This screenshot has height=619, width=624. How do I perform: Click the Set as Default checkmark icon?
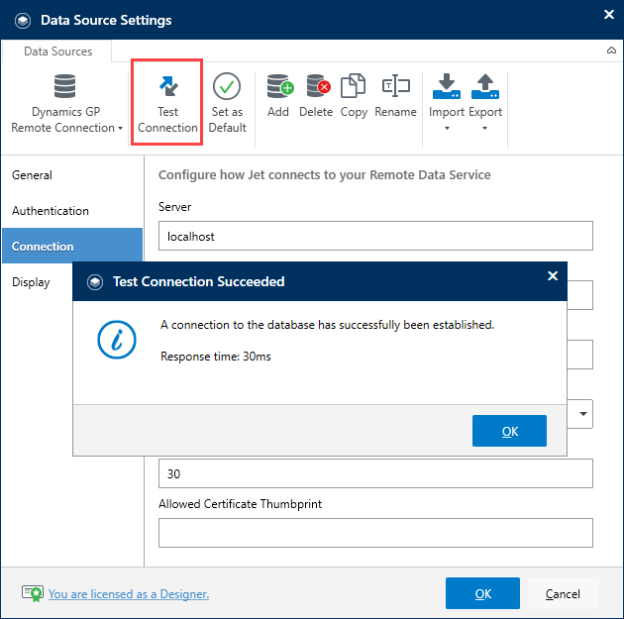tap(227, 86)
